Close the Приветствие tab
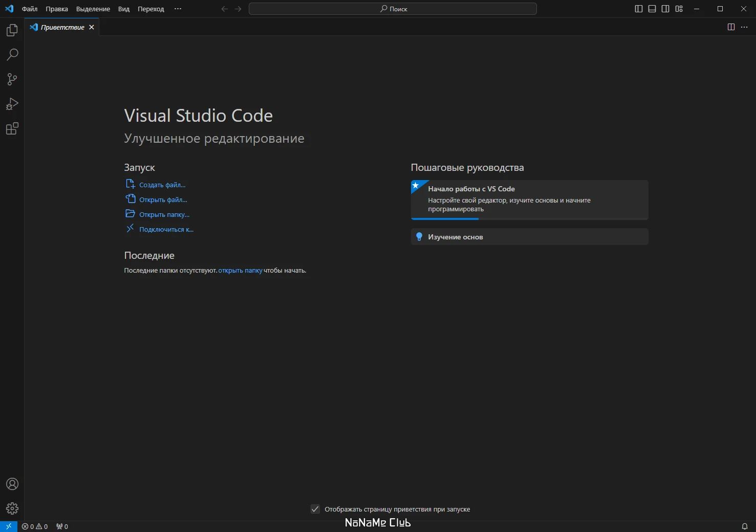 (92, 27)
